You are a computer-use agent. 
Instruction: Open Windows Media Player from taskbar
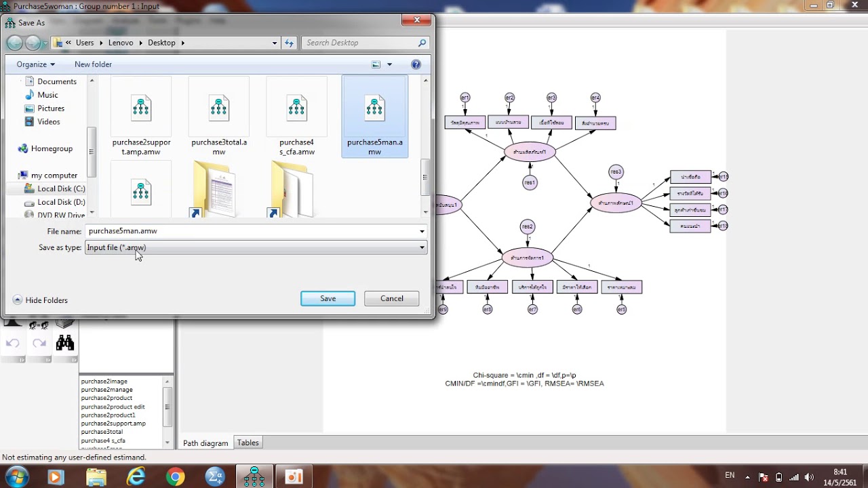tap(56, 476)
